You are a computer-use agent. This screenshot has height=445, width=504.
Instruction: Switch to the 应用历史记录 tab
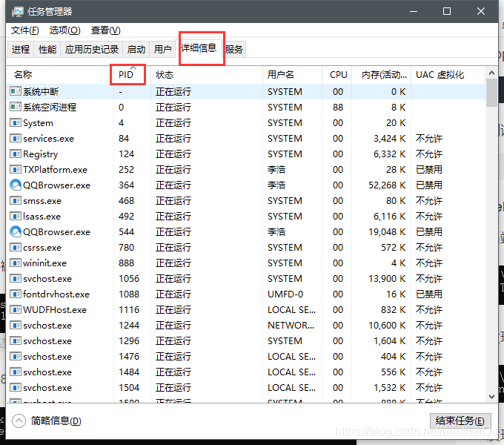92,49
